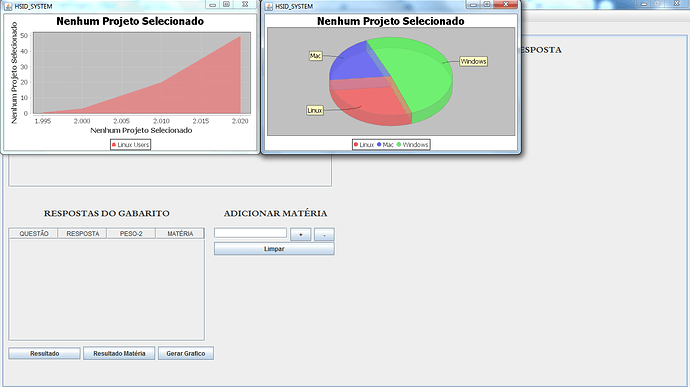Click the plus button to add matéria
This screenshot has width=690, height=387.
[301, 235]
